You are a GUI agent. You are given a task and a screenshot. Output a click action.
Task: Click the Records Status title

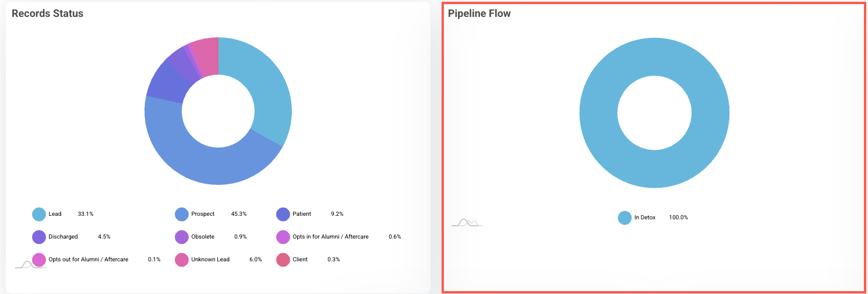(47, 13)
